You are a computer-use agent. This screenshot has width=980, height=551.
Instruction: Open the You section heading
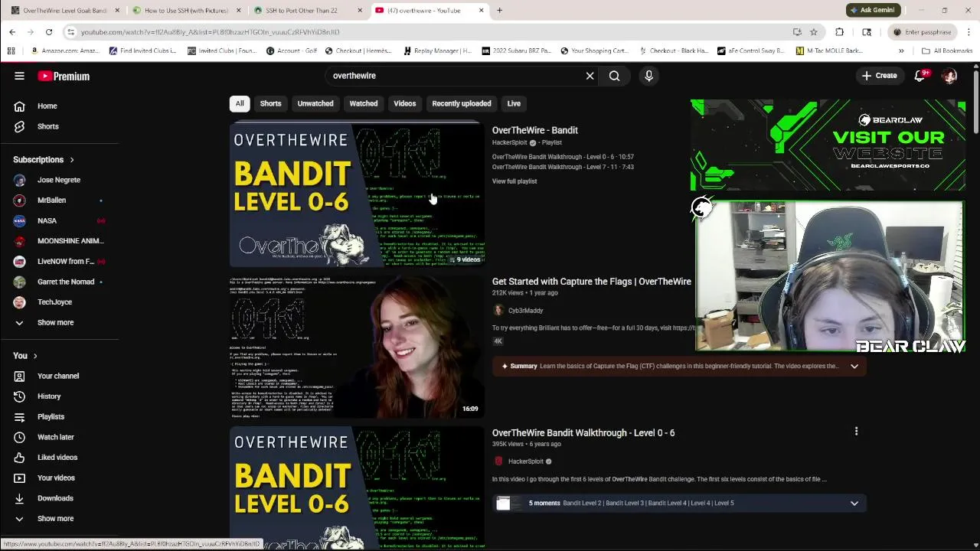[25, 355]
